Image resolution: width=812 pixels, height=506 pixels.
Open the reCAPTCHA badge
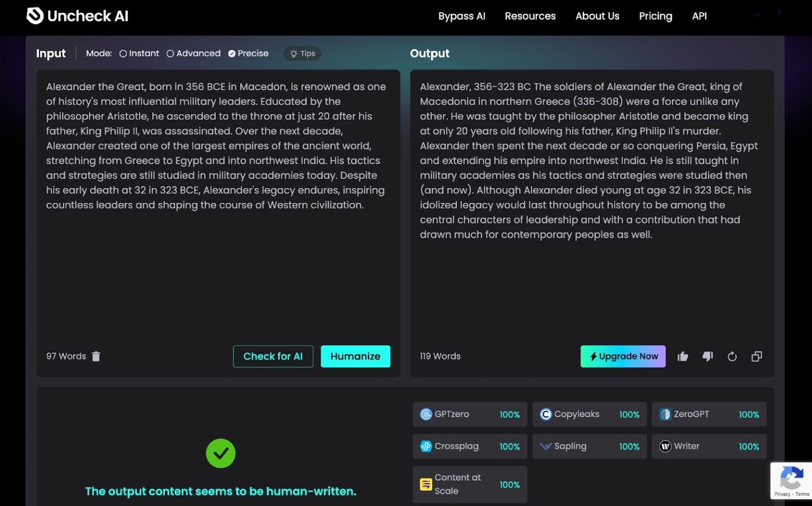tap(791, 480)
